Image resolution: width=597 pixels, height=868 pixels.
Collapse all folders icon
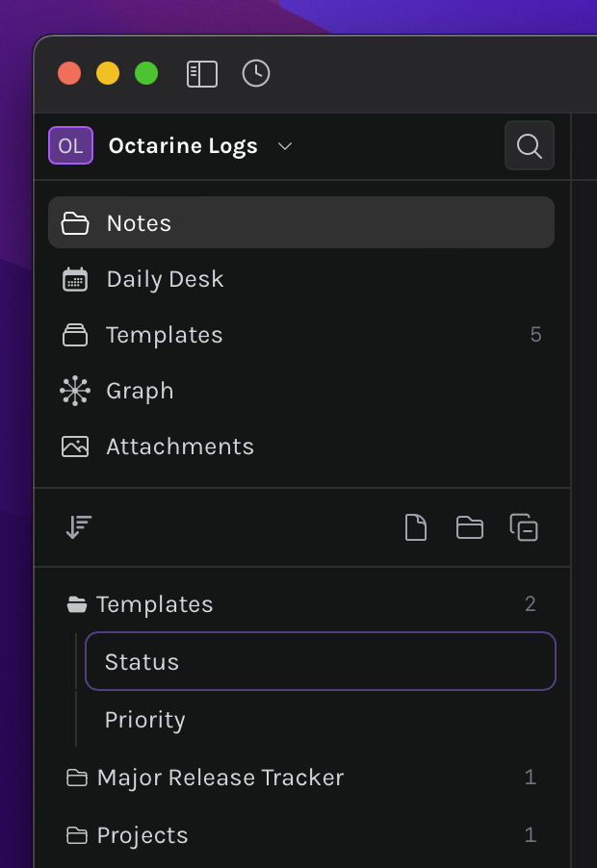click(x=524, y=527)
